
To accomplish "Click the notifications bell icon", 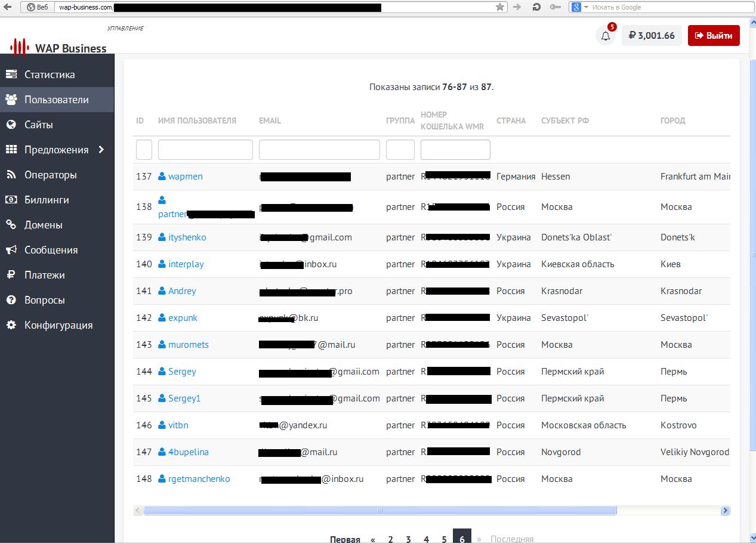I will click(605, 36).
